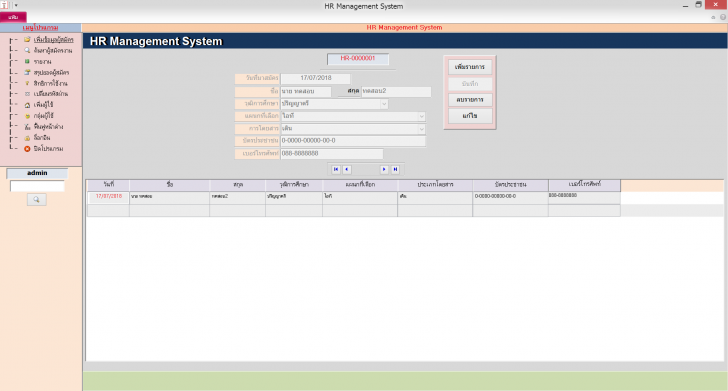Screen dimensions: 728x391
Task: Click the change password menu icon
Action: tap(27, 94)
